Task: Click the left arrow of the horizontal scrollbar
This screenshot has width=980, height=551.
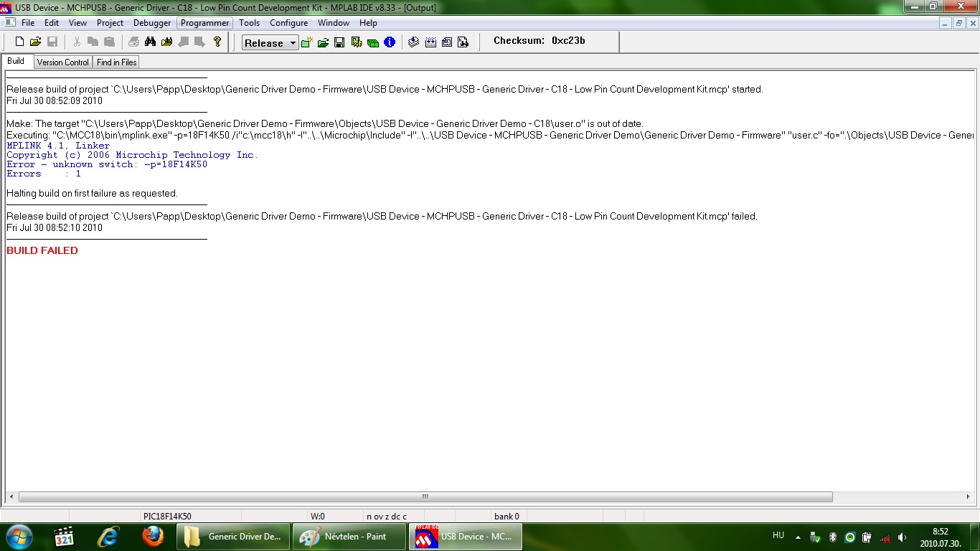Action: (11, 496)
